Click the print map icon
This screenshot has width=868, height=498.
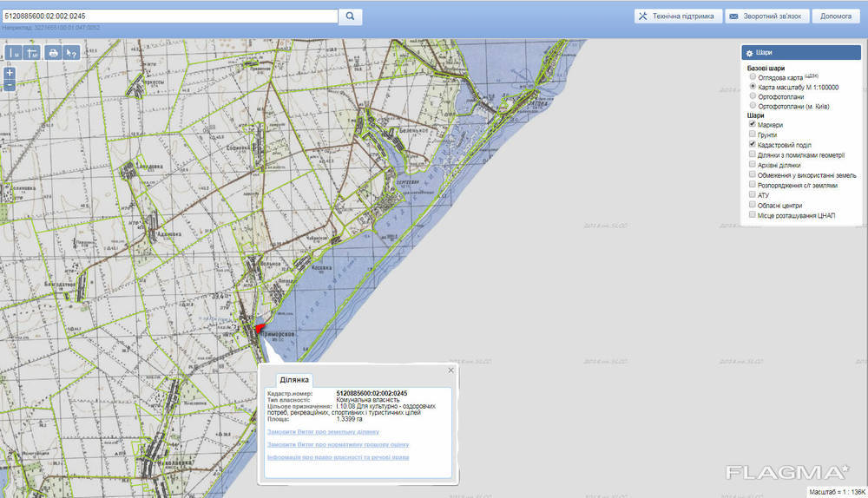pos(54,53)
